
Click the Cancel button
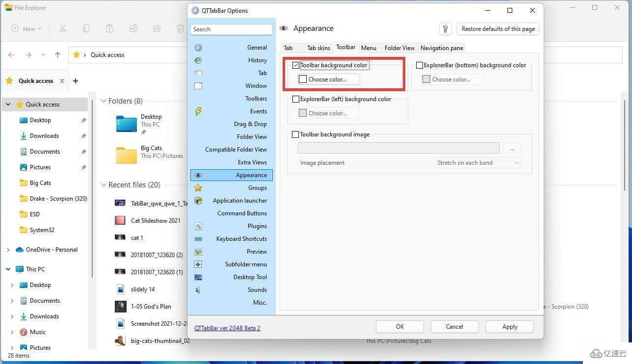[454, 327]
